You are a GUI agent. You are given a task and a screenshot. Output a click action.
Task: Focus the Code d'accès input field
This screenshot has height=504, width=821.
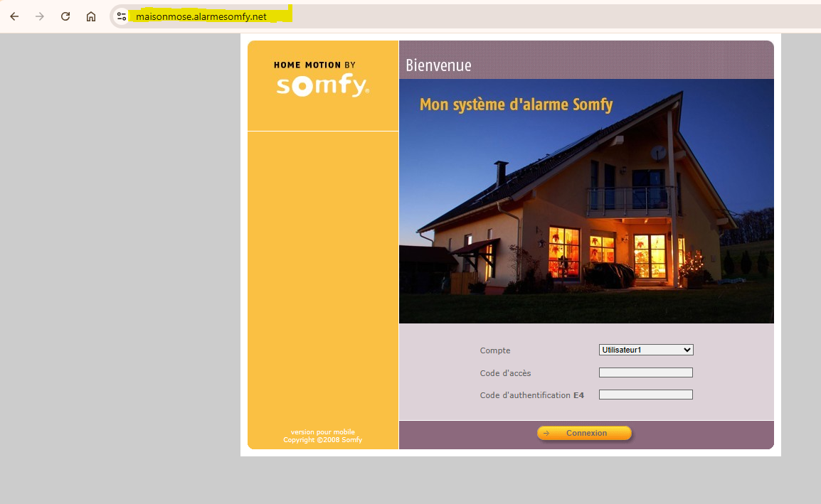(x=646, y=372)
